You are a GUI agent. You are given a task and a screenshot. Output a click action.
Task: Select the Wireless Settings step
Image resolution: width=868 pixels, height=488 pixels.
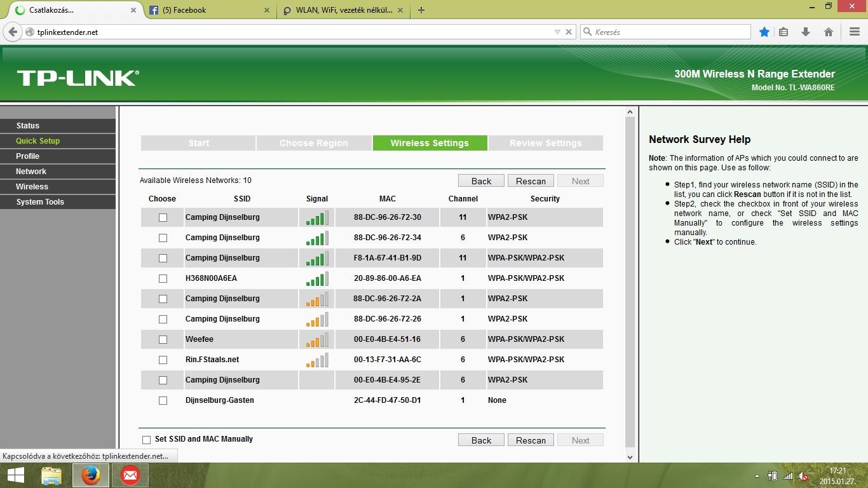pyautogui.click(x=430, y=143)
